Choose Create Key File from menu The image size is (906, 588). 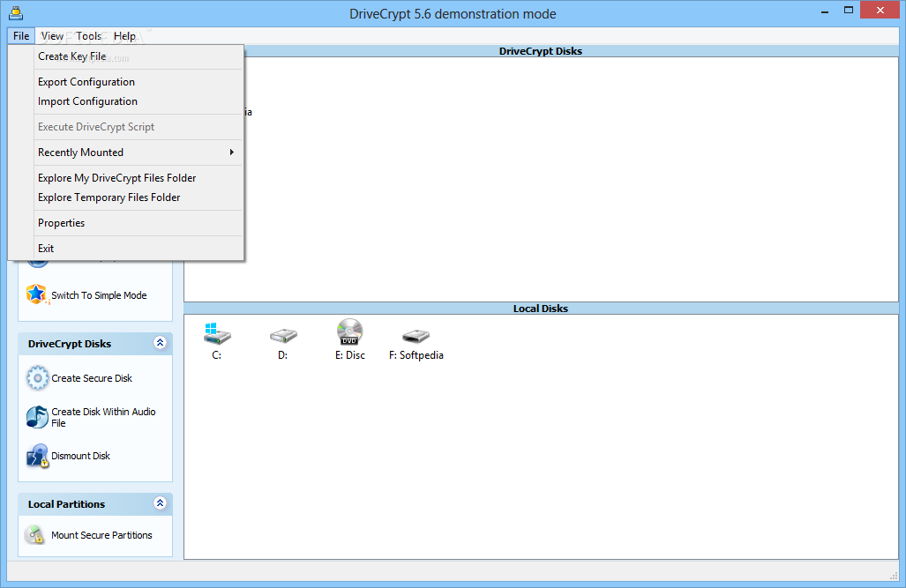tap(139, 56)
